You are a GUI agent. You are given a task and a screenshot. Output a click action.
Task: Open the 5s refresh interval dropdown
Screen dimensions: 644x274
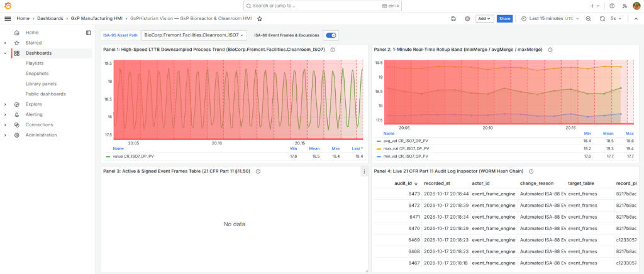[616, 18]
